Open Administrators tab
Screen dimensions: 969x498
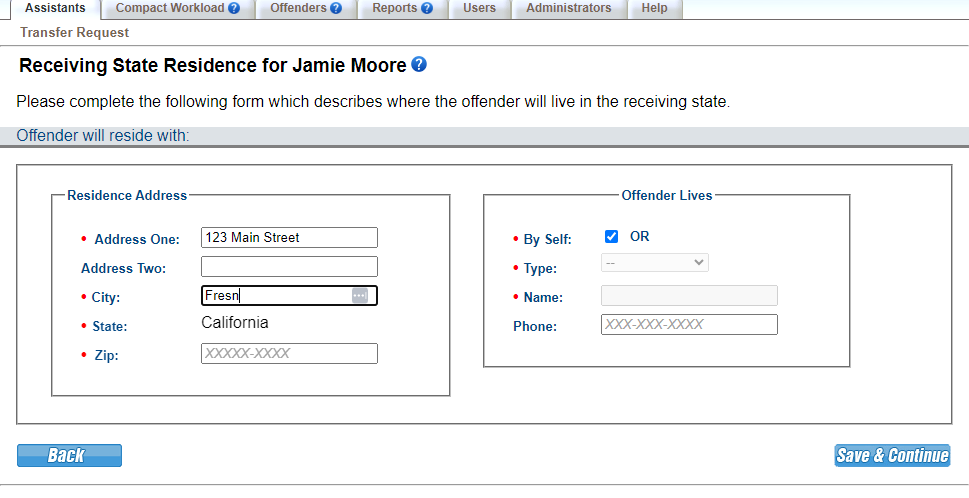(569, 9)
